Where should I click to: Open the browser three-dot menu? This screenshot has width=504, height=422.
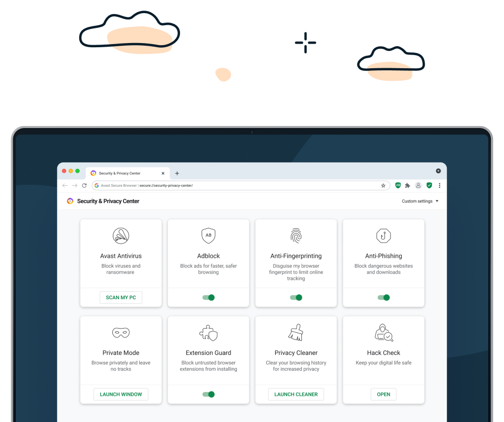click(439, 185)
